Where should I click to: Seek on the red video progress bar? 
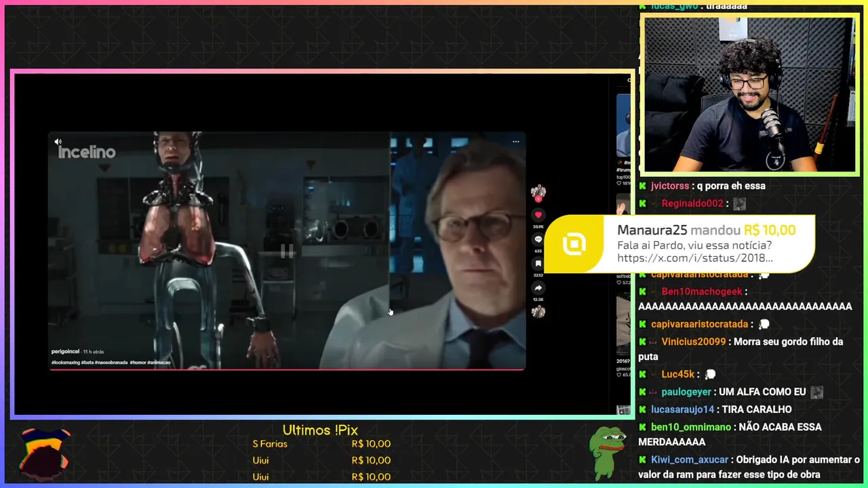coord(287,370)
